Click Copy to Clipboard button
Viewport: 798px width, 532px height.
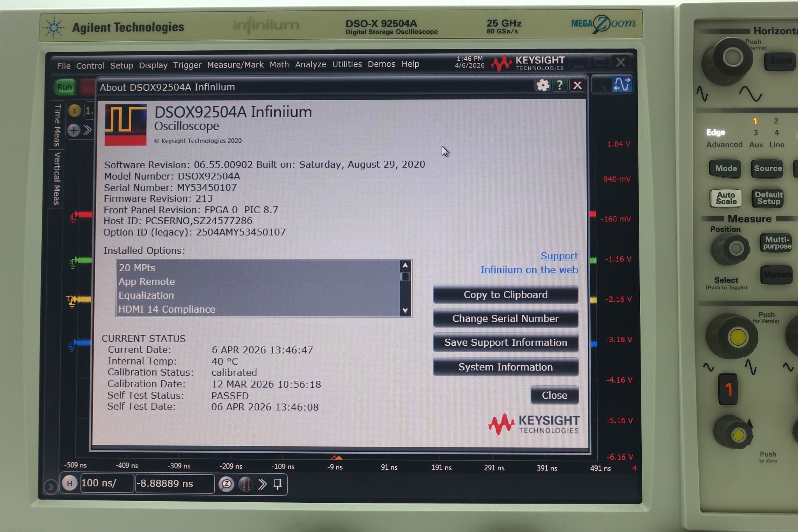[x=505, y=295]
